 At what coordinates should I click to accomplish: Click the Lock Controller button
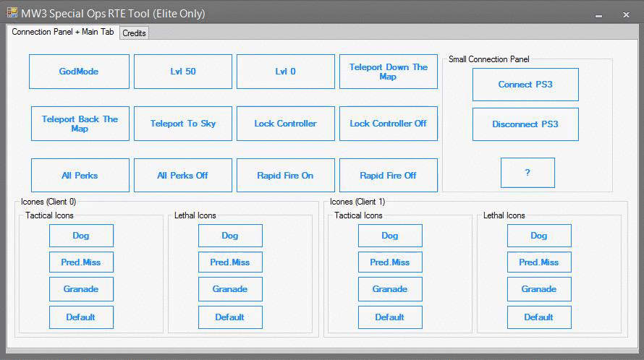[x=285, y=124]
